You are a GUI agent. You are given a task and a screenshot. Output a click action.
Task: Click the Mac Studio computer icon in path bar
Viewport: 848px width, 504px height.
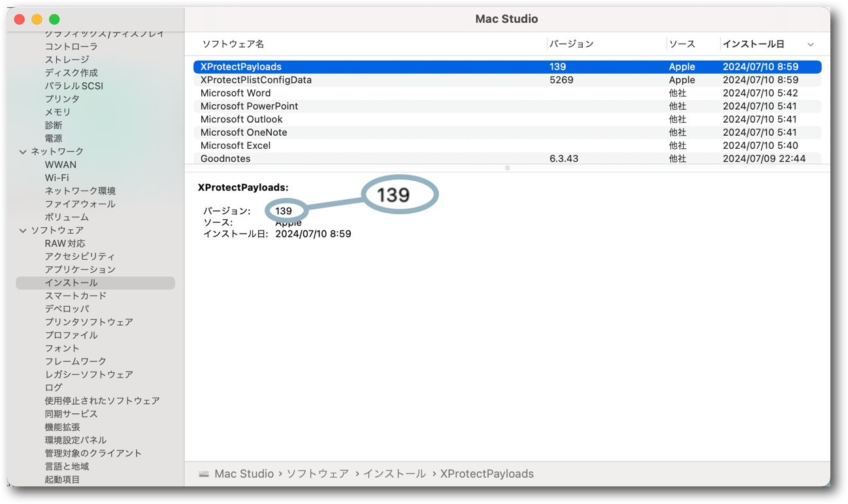tap(204, 474)
